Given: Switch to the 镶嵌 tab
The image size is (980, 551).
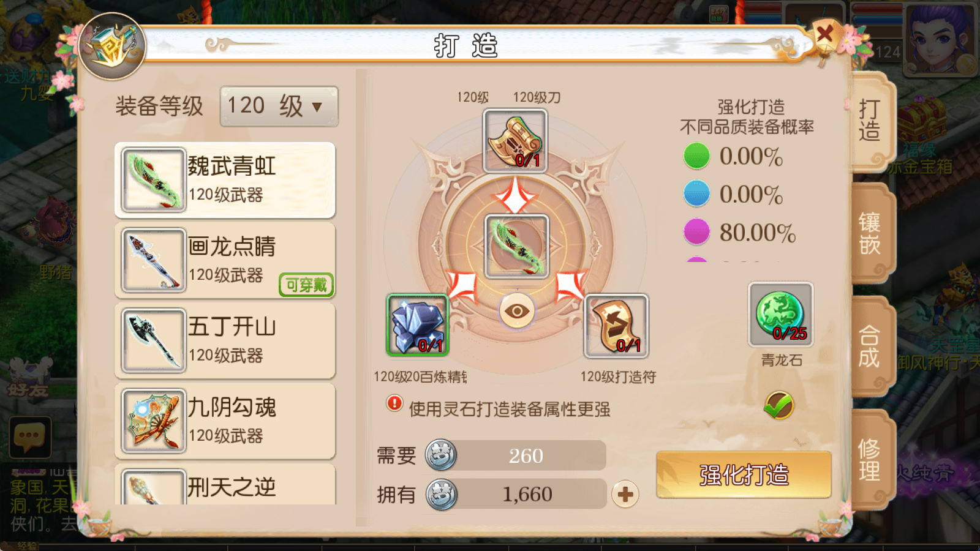Looking at the screenshot, I should (x=870, y=233).
